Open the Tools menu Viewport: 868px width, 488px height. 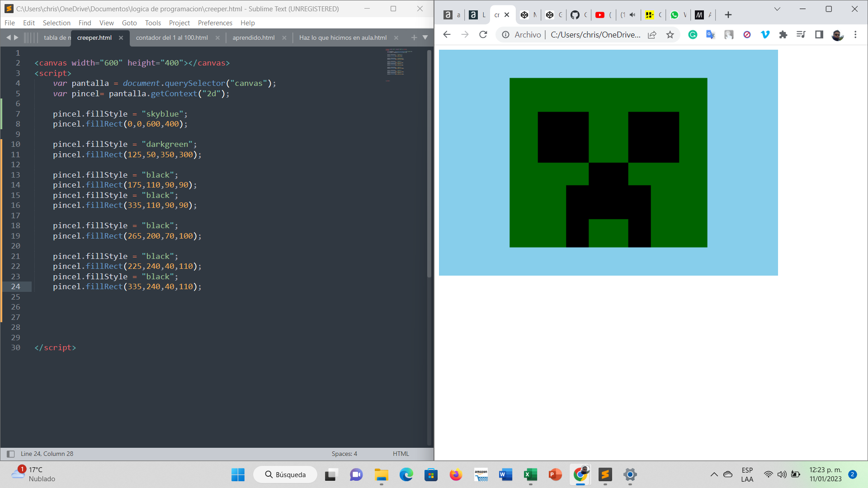pyautogui.click(x=153, y=23)
